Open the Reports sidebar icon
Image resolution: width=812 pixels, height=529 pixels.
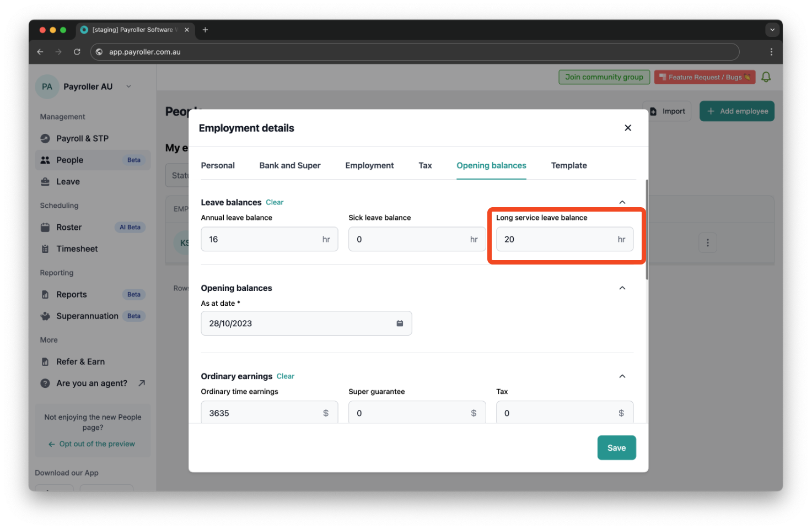click(46, 294)
